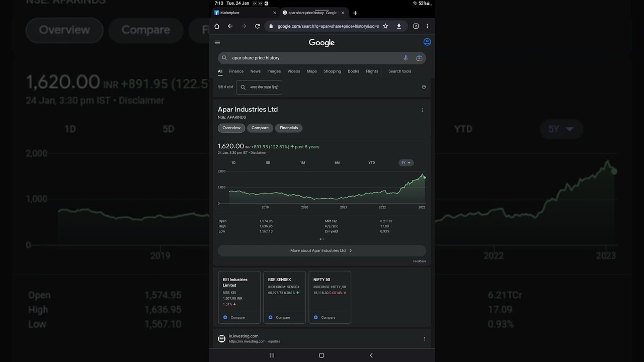The image size is (644, 362).
Task: Switch to News results tab
Action: point(256,71)
